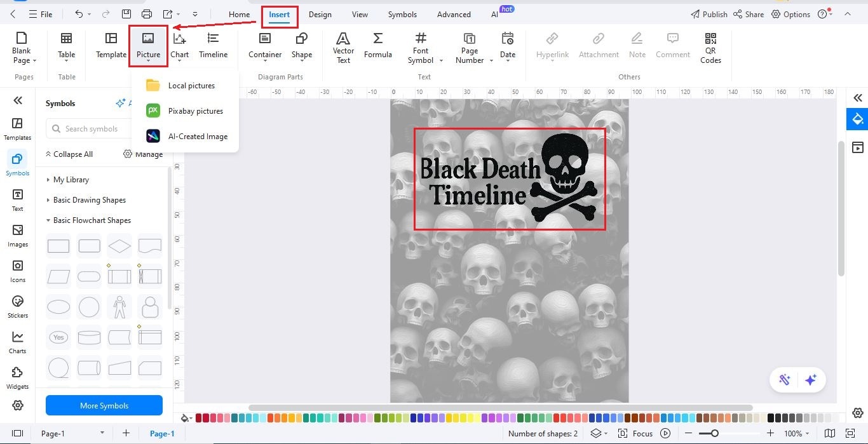Click More Symbols button
Viewport: 868px width, 444px height.
(104, 405)
